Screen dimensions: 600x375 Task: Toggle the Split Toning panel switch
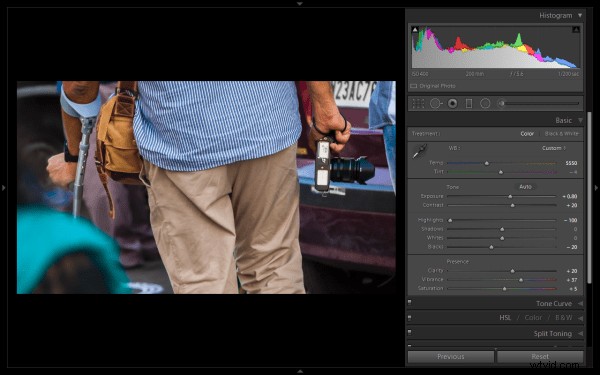pyautogui.click(x=409, y=332)
